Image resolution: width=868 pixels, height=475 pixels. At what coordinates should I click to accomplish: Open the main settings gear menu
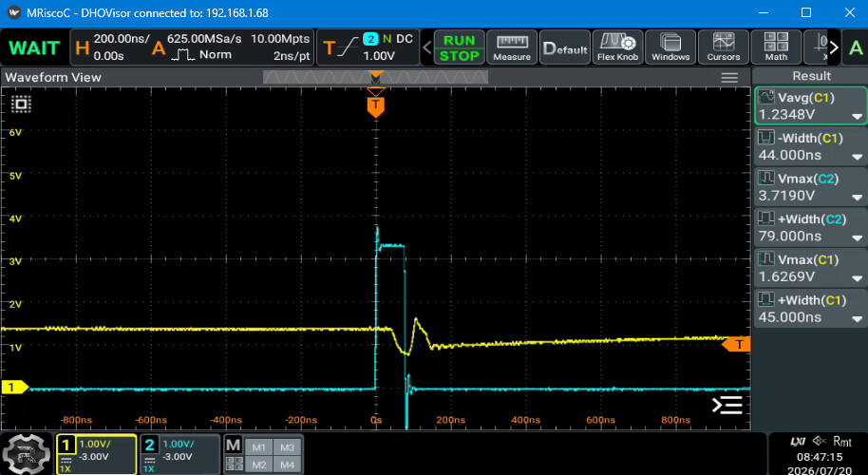28,454
